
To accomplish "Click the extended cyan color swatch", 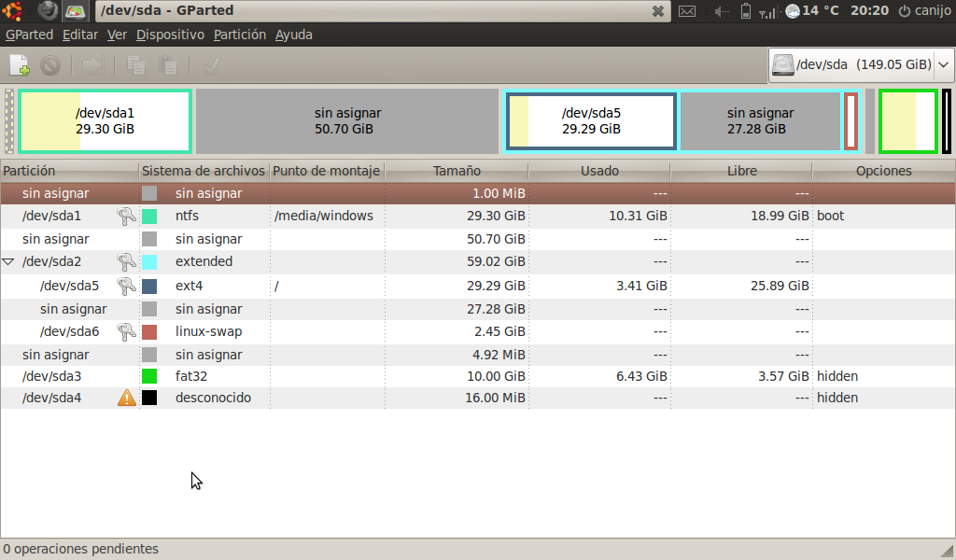I will point(149,262).
